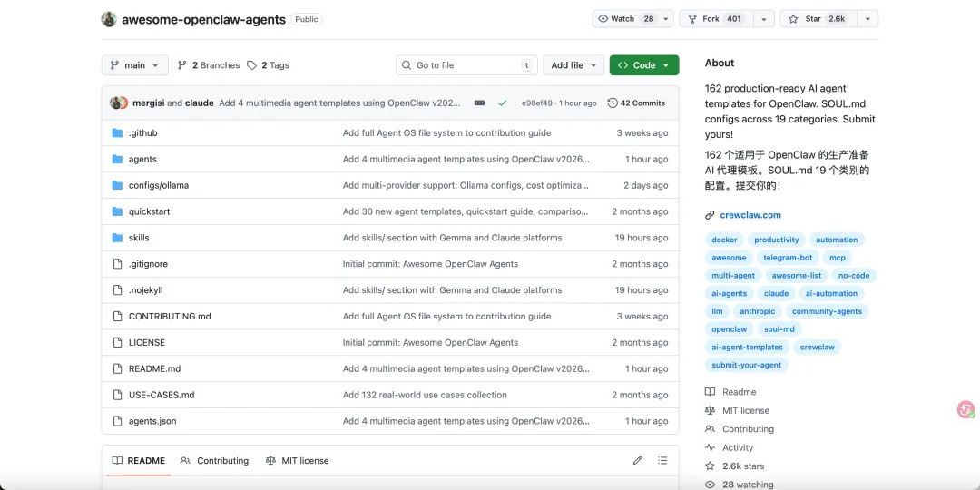Expand the Watch notifications dropdown arrow
This screenshot has height=490, width=980.
666,19
